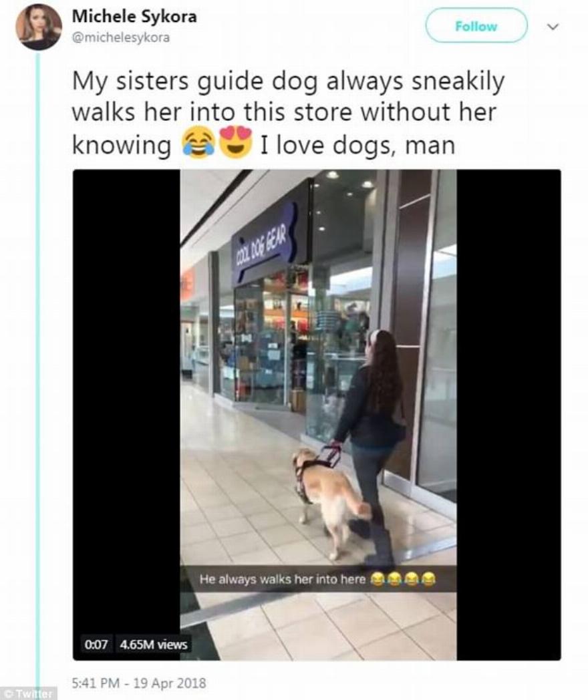This screenshot has height=700, width=588.
Task: Click the heart eyes emoji in tweet
Action: click(235, 143)
